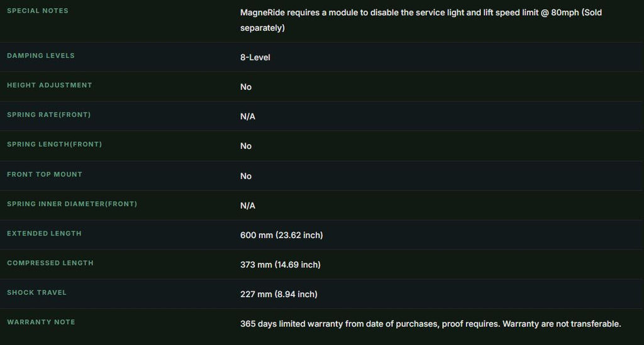Select the Front Top Mount No value

246,176
